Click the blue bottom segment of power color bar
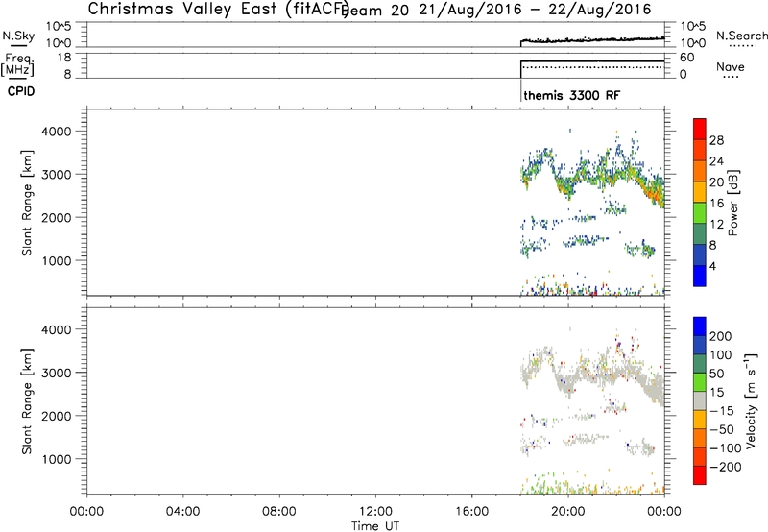 [700, 276]
